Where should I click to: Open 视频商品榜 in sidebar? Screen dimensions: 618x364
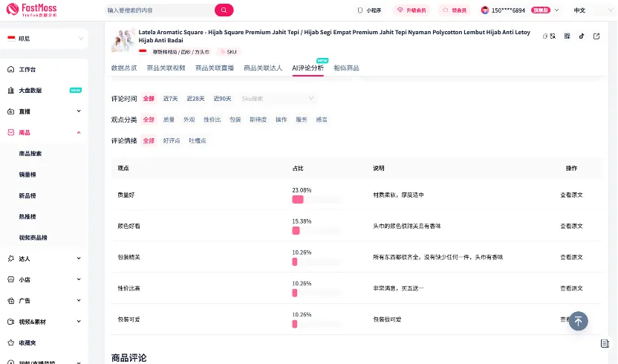(x=33, y=238)
